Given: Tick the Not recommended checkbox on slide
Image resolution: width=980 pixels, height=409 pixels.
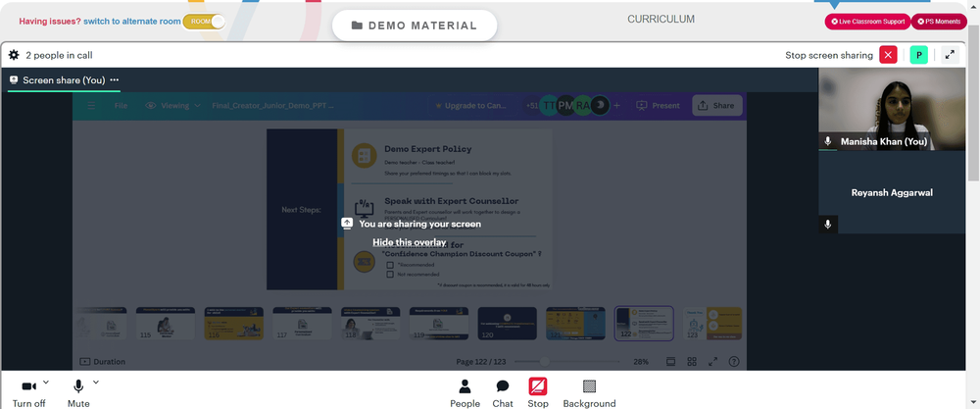Looking at the screenshot, I should 390,274.
